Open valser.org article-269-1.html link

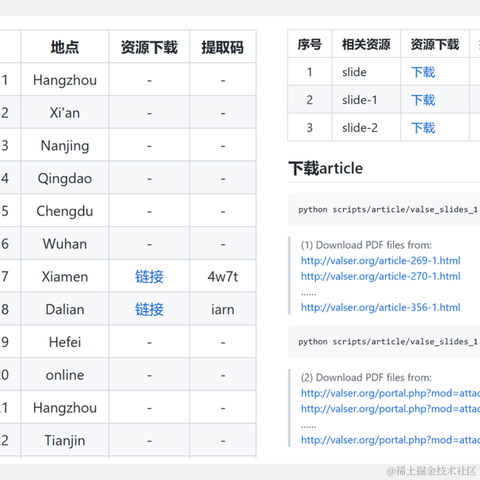(381, 260)
